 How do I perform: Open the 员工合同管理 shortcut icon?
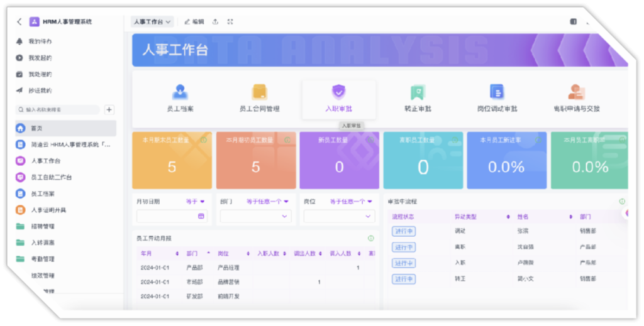tap(260, 92)
